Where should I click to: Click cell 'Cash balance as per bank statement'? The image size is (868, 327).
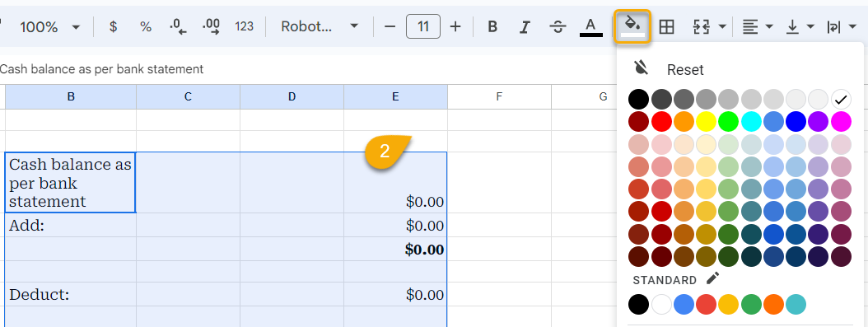pyautogui.click(x=70, y=183)
